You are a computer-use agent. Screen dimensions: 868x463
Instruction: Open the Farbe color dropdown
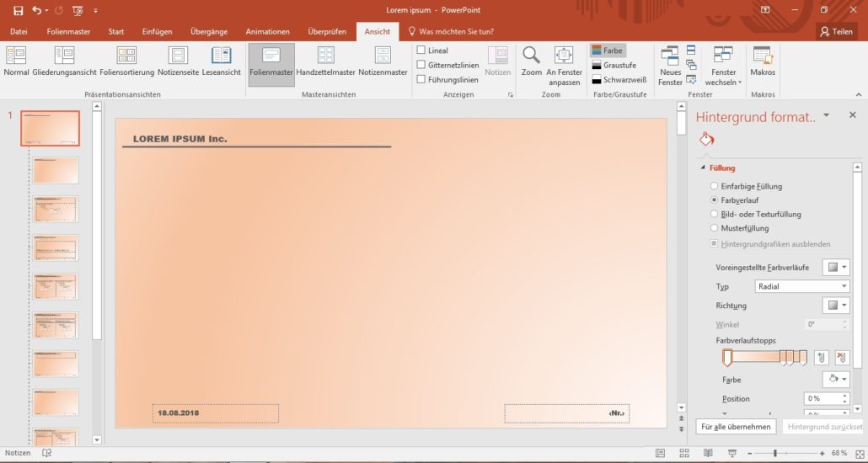coord(836,380)
